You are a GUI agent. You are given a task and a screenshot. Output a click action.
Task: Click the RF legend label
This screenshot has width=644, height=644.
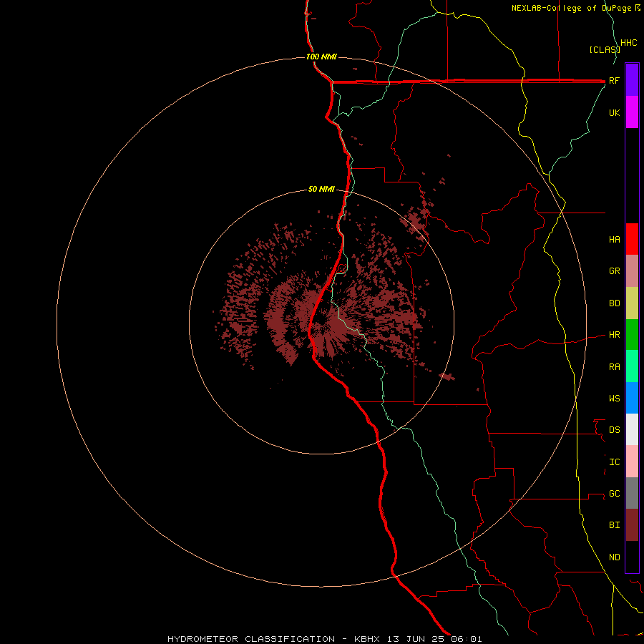(615, 80)
